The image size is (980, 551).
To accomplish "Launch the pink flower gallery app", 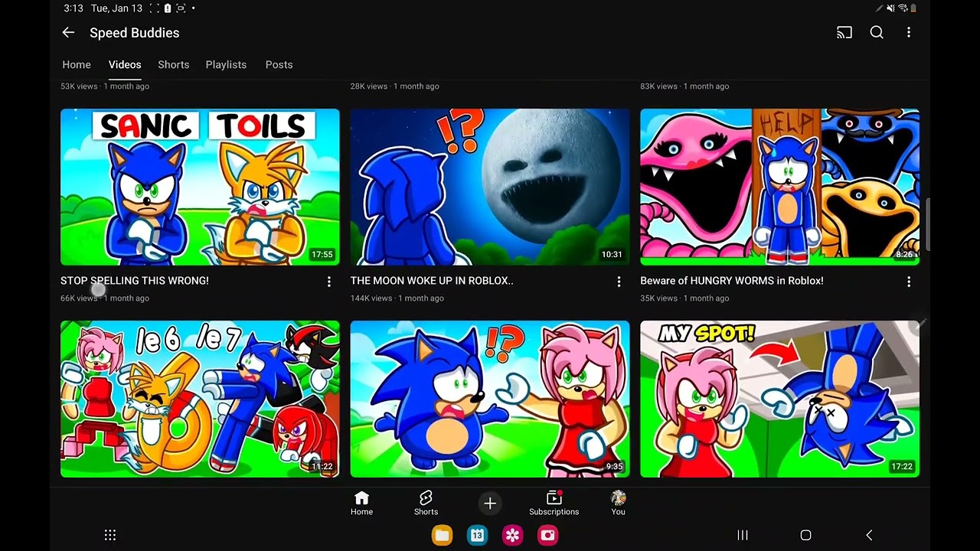I will (x=512, y=535).
